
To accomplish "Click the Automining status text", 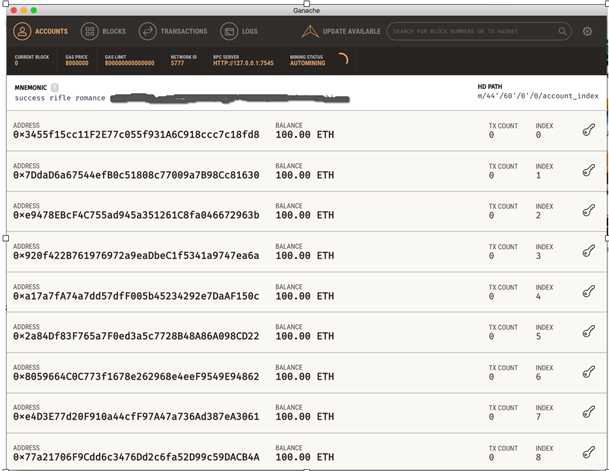I will coord(308,63).
